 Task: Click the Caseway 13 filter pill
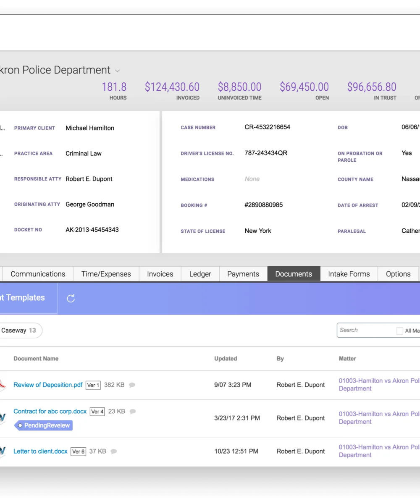(x=19, y=331)
